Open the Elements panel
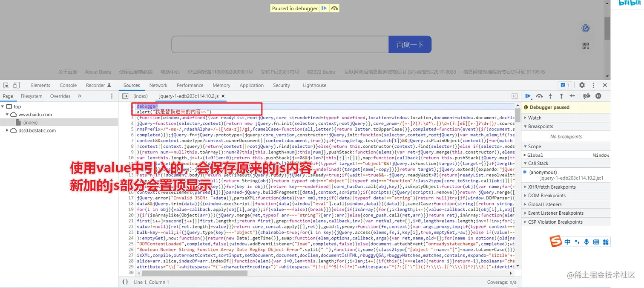The image size is (644, 288). [x=40, y=85]
